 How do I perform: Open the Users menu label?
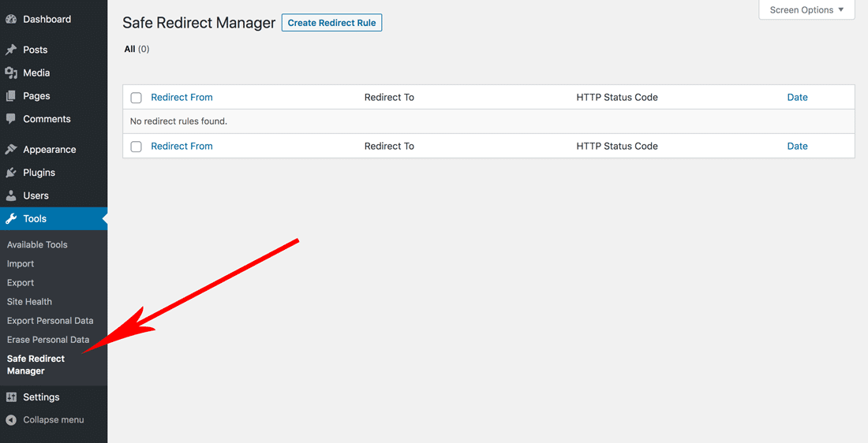click(x=36, y=195)
